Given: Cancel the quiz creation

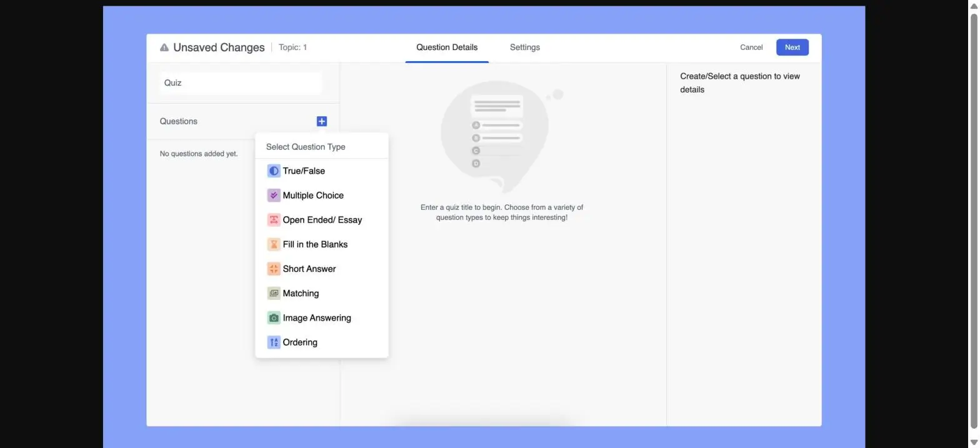Looking at the screenshot, I should tap(751, 47).
